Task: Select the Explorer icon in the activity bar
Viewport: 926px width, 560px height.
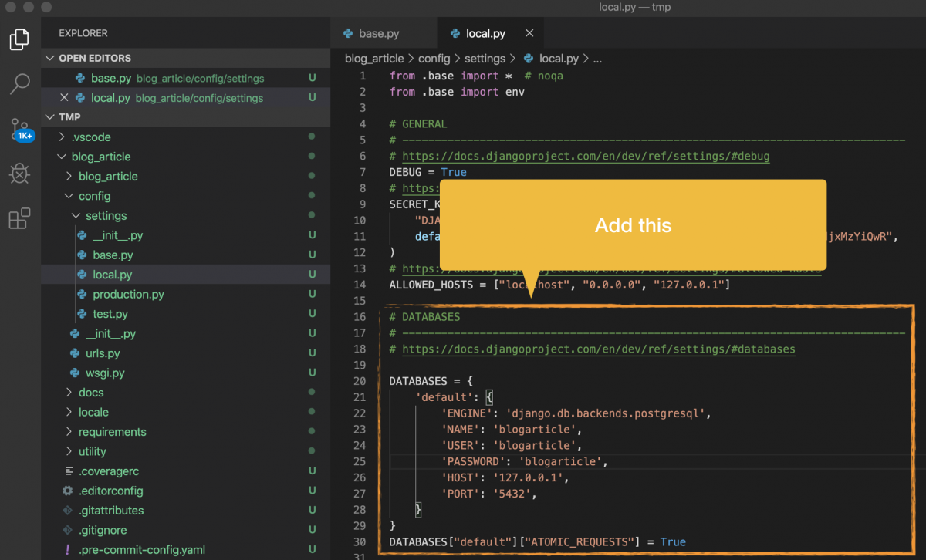Action: [x=19, y=39]
